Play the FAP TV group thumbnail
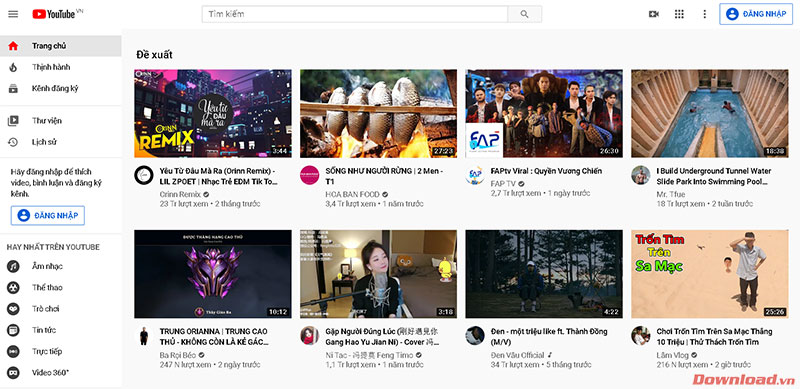The height and width of the screenshot is (389, 800). pos(544,113)
